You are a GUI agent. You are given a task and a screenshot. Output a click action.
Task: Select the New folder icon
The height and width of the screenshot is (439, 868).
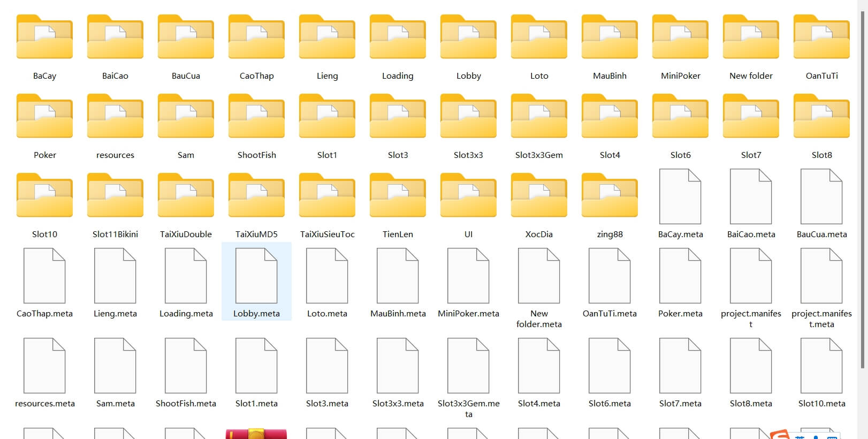click(751, 37)
